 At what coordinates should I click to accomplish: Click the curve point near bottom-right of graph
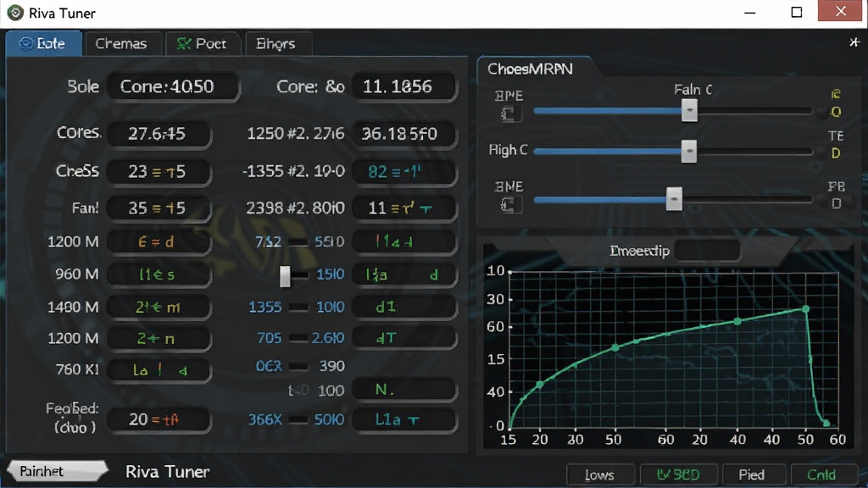826,423
